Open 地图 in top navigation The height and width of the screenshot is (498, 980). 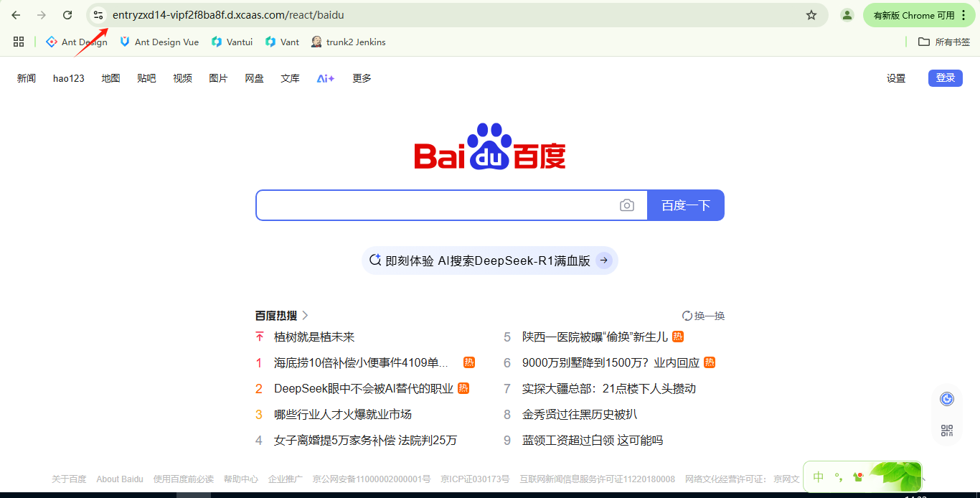coord(110,78)
